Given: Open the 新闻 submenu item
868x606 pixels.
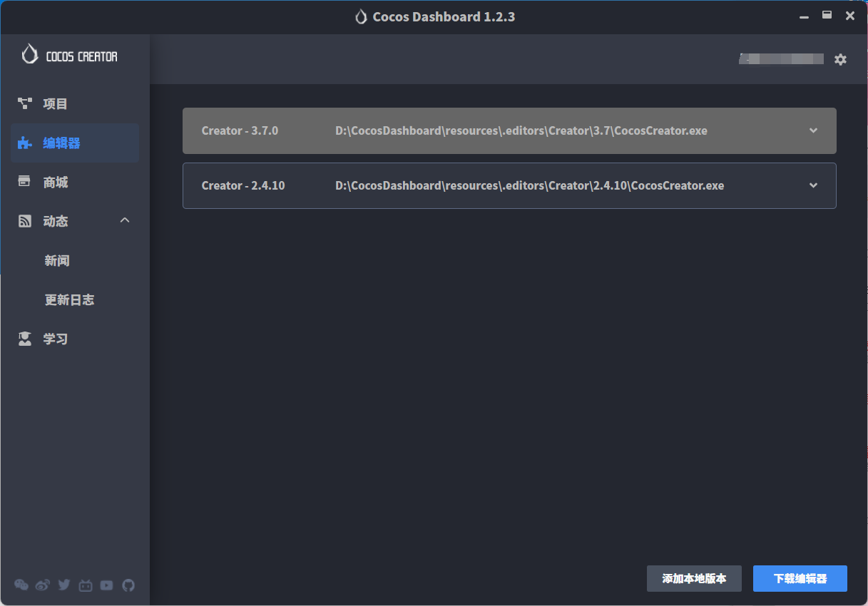Looking at the screenshot, I should (57, 261).
